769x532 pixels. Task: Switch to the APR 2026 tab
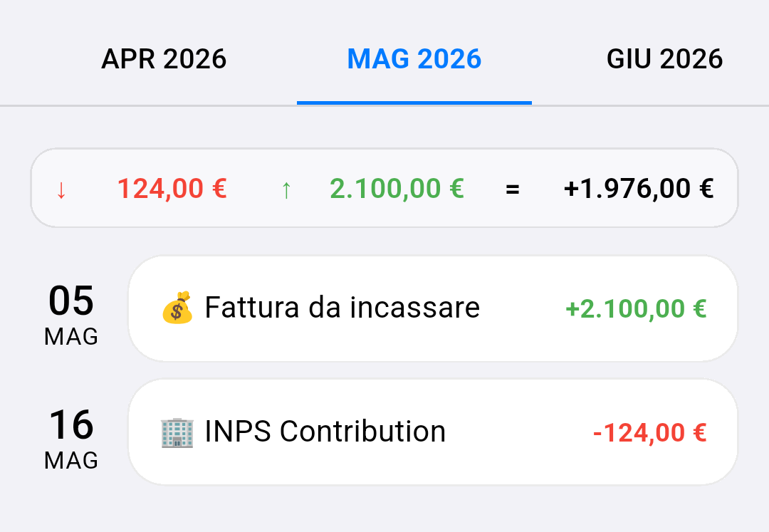tap(164, 59)
